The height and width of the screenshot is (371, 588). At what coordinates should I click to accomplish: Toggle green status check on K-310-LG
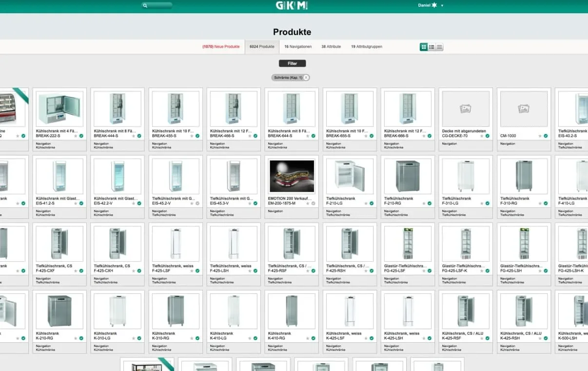tap(139, 338)
